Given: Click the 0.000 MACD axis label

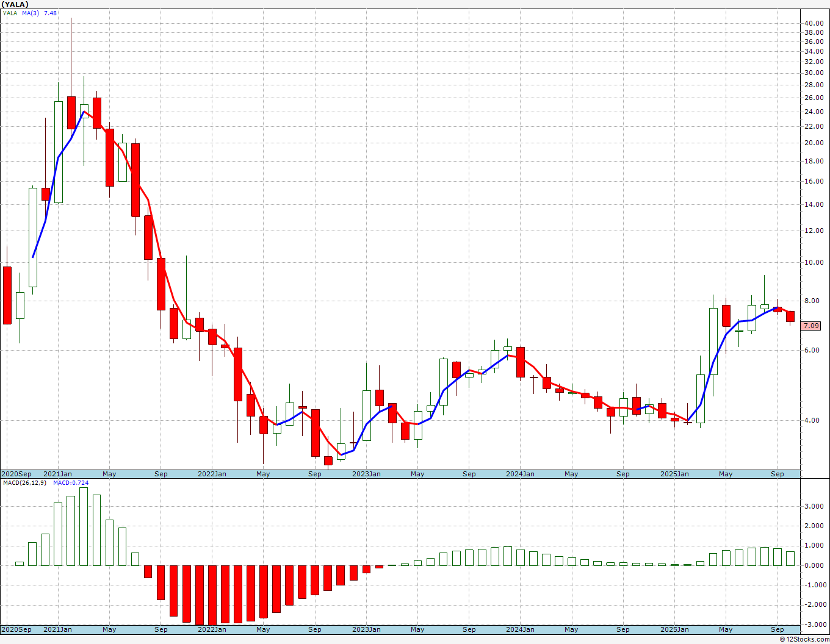Looking at the screenshot, I should [x=815, y=565].
